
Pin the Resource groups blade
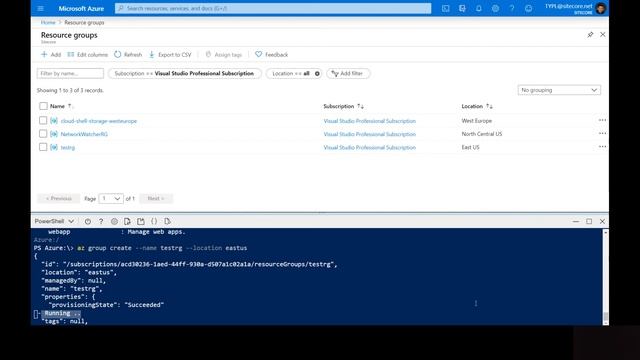pyautogui.click(x=590, y=35)
